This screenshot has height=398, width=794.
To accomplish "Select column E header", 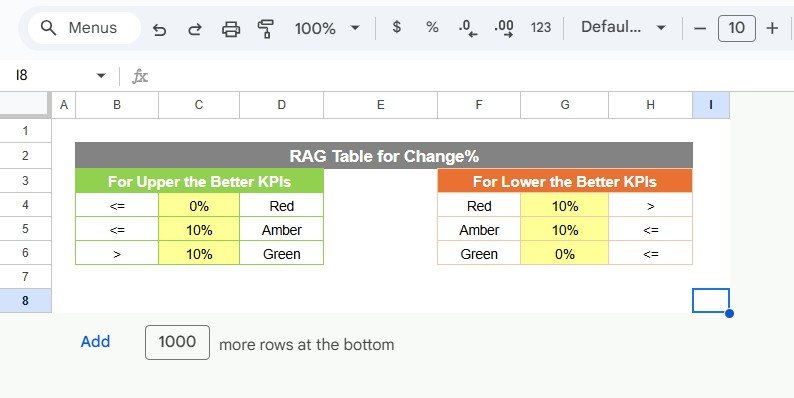I will pos(380,105).
